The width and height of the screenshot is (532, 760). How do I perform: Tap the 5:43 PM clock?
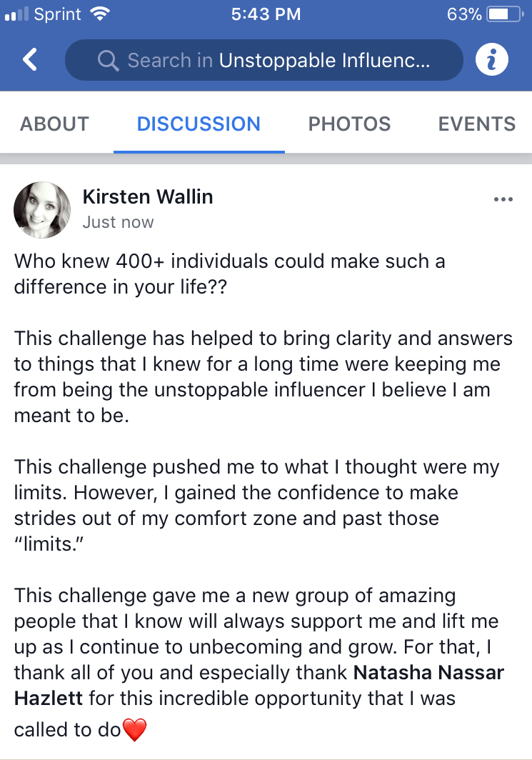coord(265,14)
